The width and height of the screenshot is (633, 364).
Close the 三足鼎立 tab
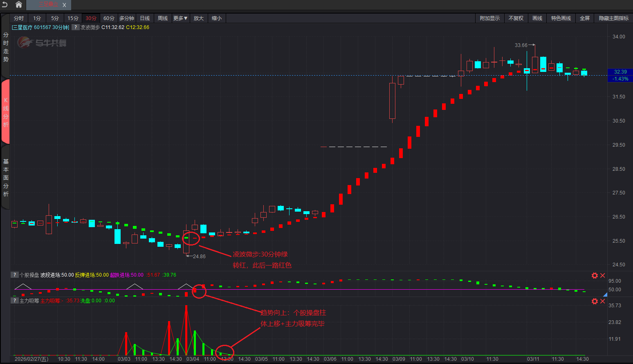[64, 5]
